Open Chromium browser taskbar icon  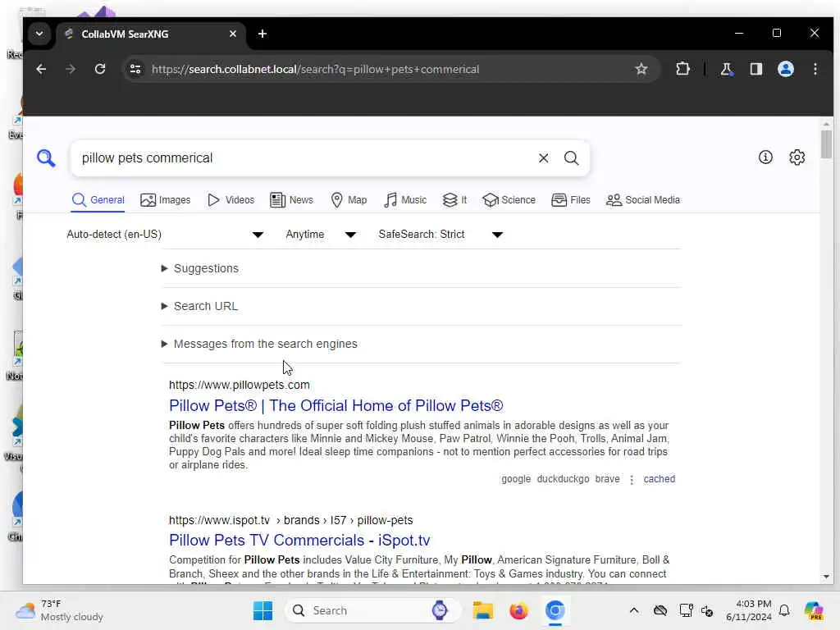click(555, 610)
